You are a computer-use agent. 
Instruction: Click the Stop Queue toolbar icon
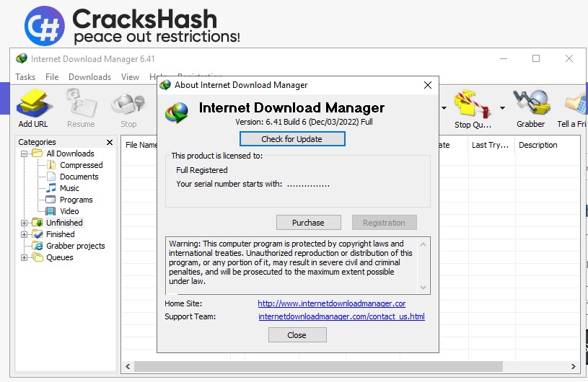473,109
